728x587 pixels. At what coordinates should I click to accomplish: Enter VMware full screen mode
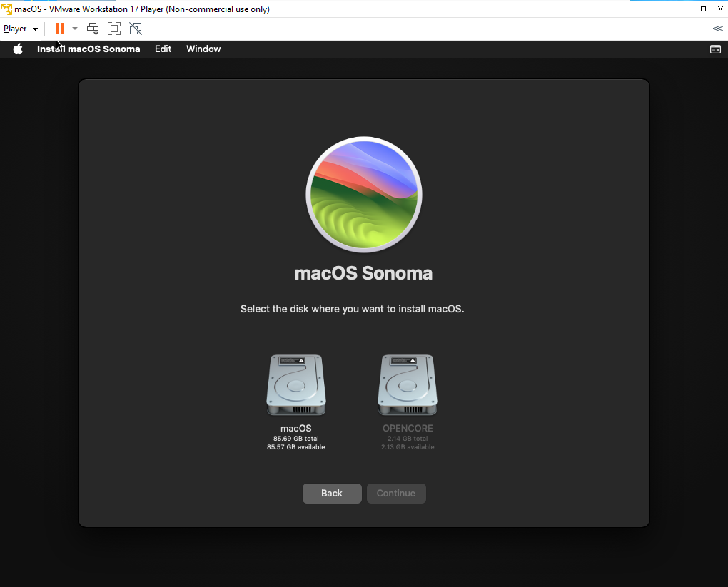(x=114, y=29)
